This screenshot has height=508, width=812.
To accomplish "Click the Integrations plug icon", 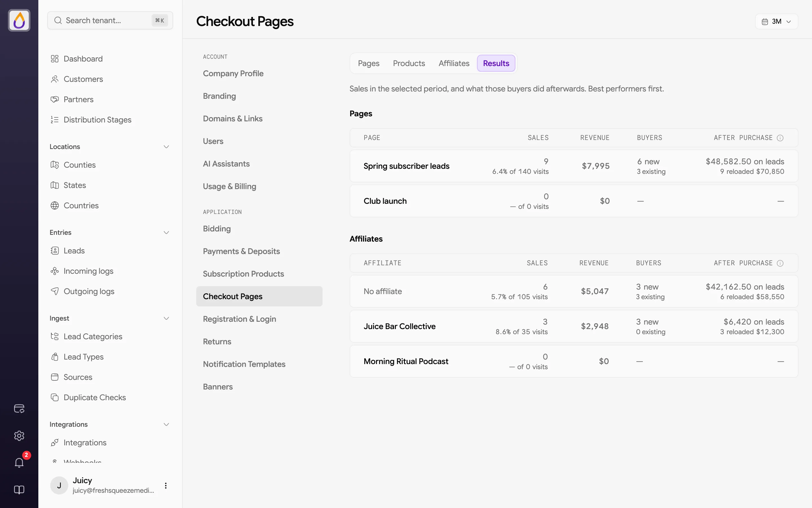I will click(55, 443).
